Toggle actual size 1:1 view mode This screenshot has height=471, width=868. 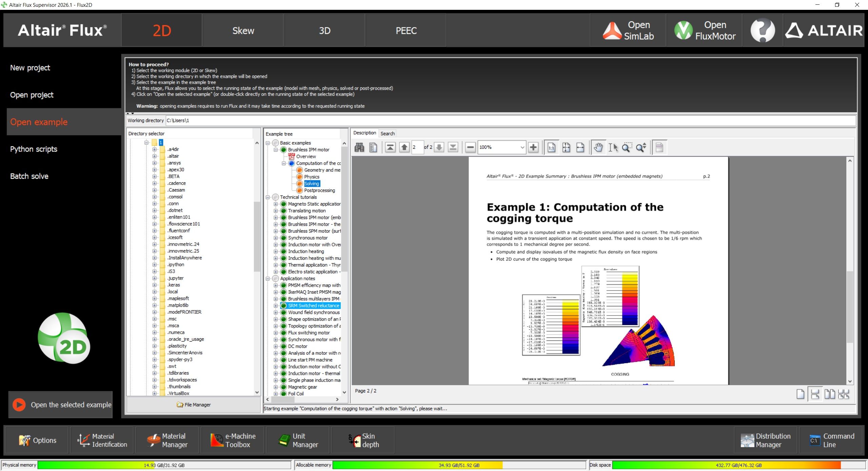point(552,147)
